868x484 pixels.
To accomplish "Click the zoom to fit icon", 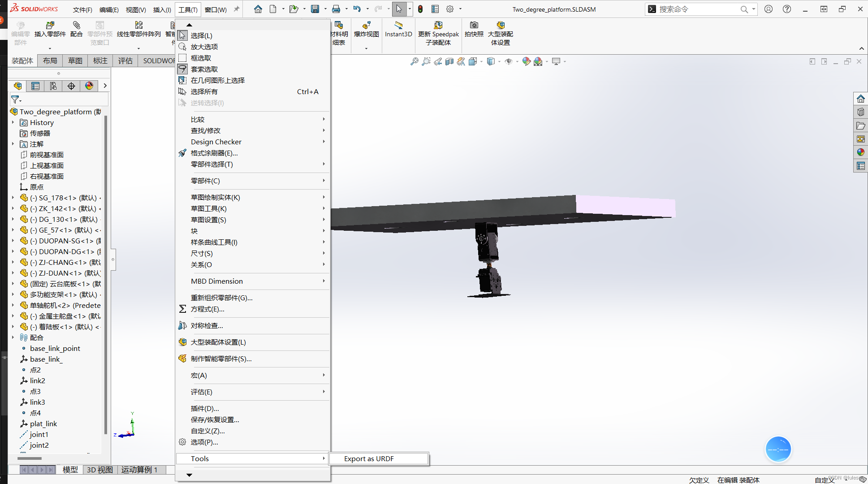I will point(414,61).
